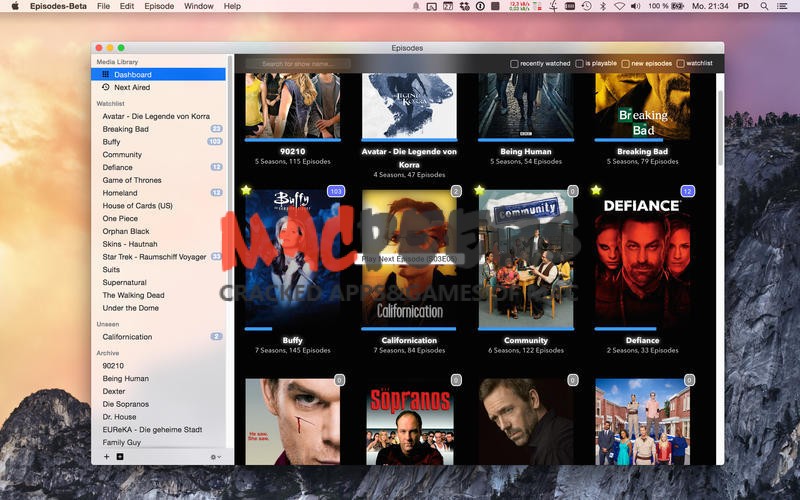
Task: Click the blue progress bar under Californication
Action: [409, 329]
